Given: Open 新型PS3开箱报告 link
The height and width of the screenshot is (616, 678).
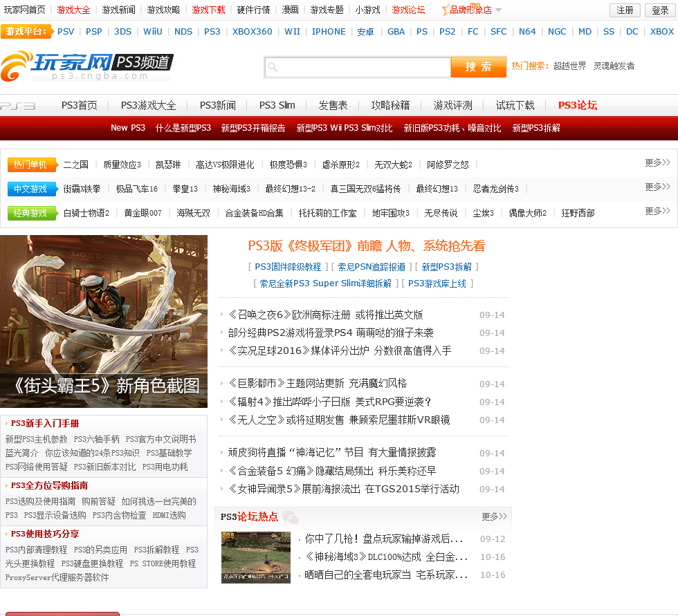Looking at the screenshot, I should point(253,128).
